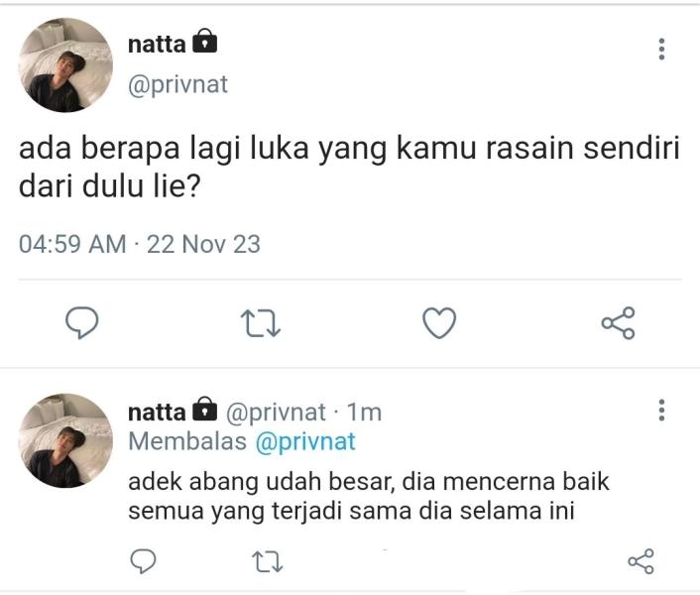Click the lock icon in the reply header
Screen dimensions: 700x595
coord(205,411)
